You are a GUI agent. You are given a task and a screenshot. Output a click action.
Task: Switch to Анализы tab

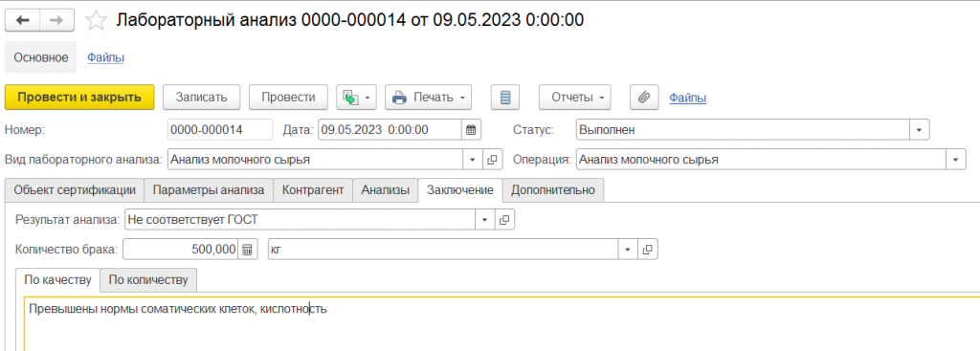pyautogui.click(x=386, y=190)
